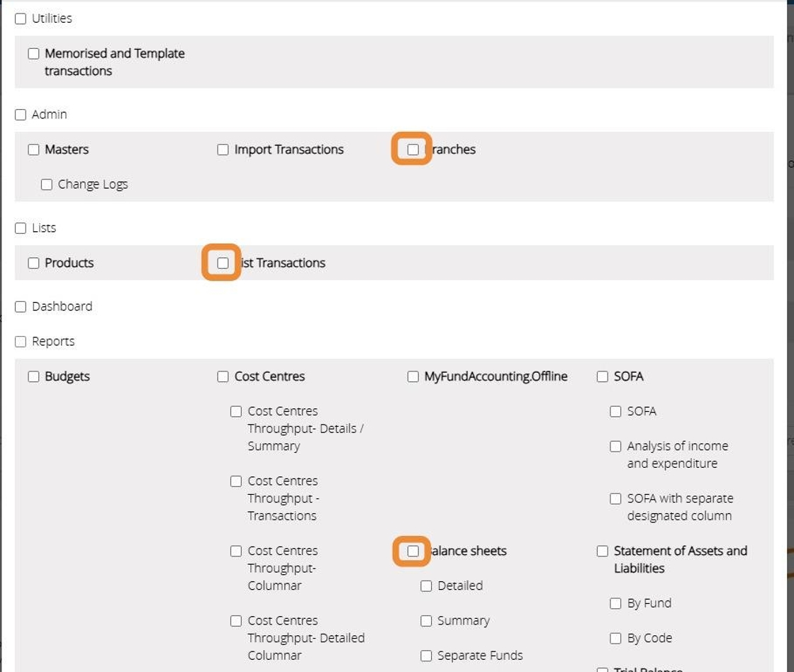This screenshot has width=794, height=672.
Task: Tick the highlighted Branches checkbox
Action: click(x=413, y=150)
